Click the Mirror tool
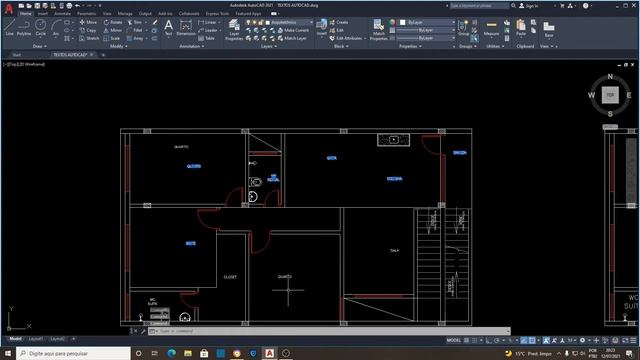Screen dimensions: 640x360 (113, 30)
